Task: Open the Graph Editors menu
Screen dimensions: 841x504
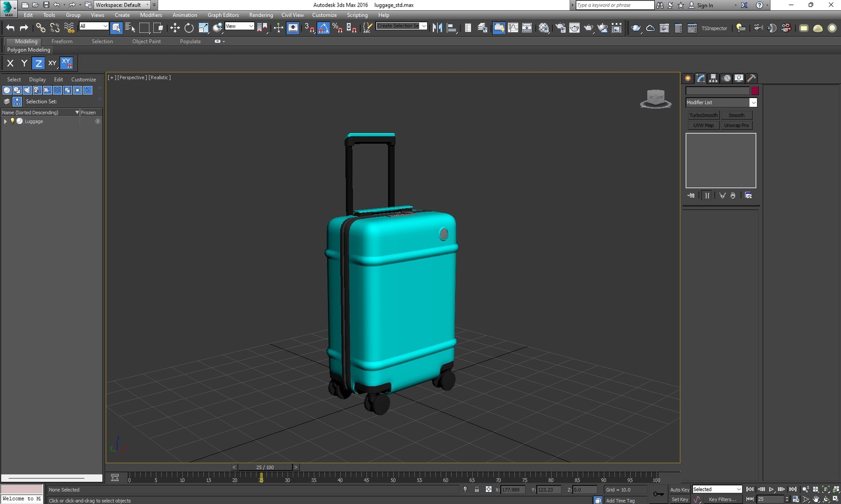Action: 223,15
